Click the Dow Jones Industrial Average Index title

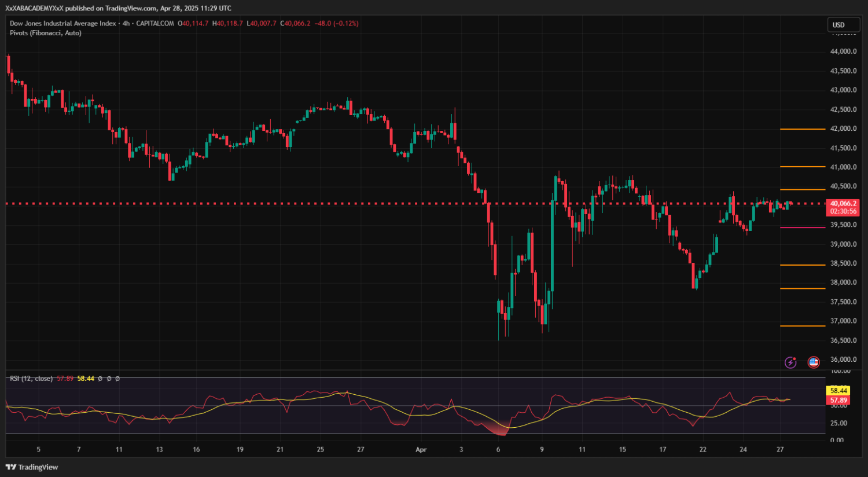pos(62,24)
